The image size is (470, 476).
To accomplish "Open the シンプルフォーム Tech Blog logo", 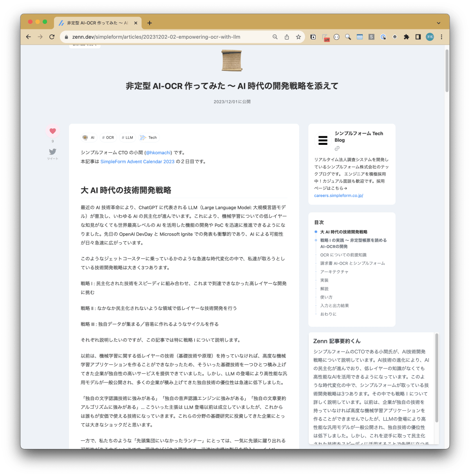I will (323, 140).
